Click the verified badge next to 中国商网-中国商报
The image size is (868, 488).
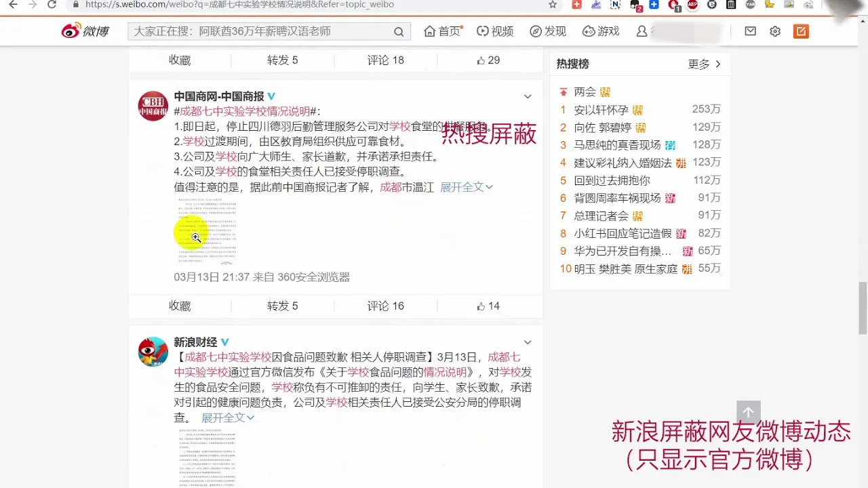271,96
